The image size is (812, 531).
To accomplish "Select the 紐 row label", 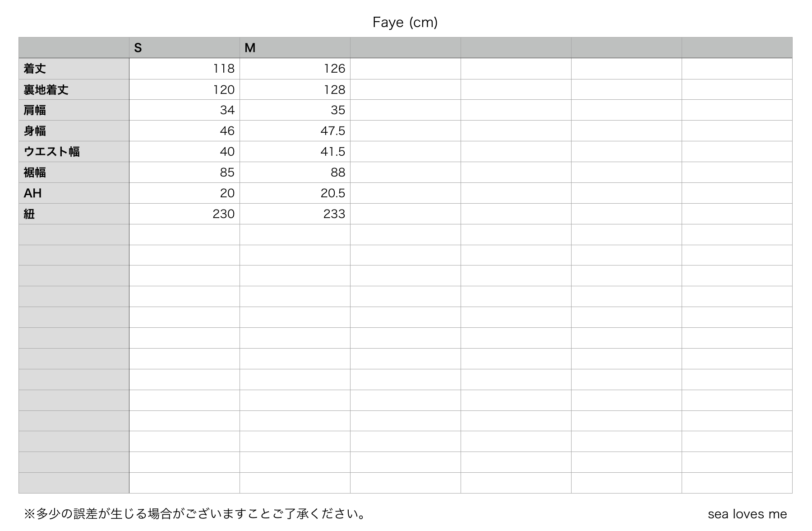I will click(74, 214).
